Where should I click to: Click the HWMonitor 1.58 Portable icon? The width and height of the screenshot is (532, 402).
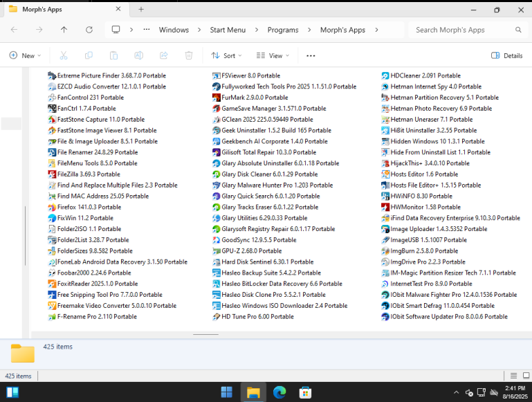point(385,208)
